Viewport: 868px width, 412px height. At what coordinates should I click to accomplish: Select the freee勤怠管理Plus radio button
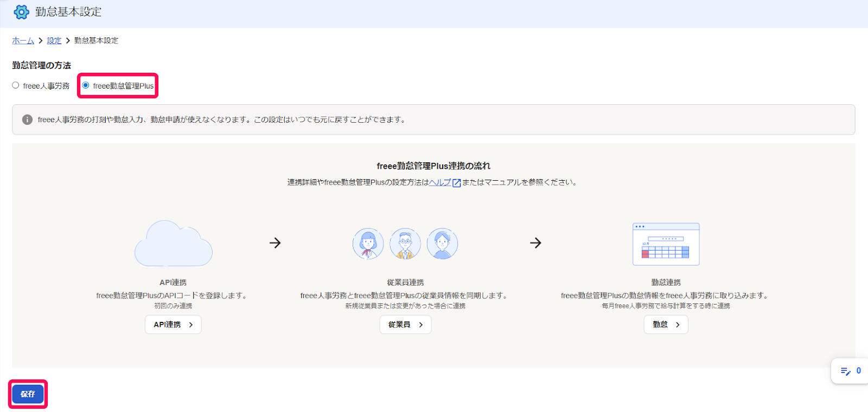click(86, 85)
